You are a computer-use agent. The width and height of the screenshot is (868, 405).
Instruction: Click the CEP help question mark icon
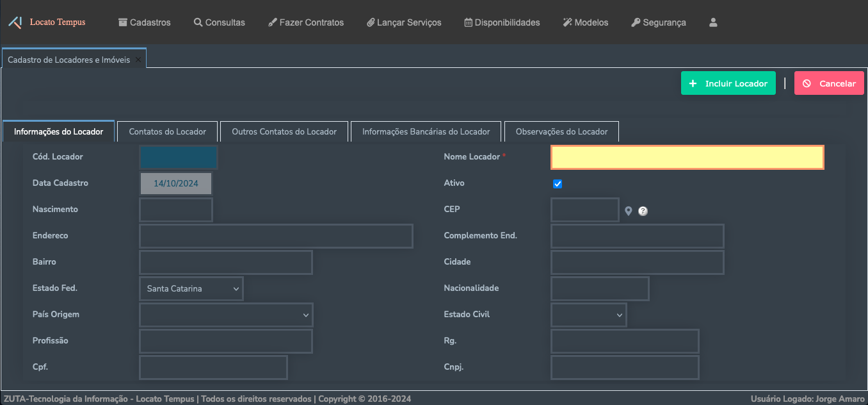point(643,211)
